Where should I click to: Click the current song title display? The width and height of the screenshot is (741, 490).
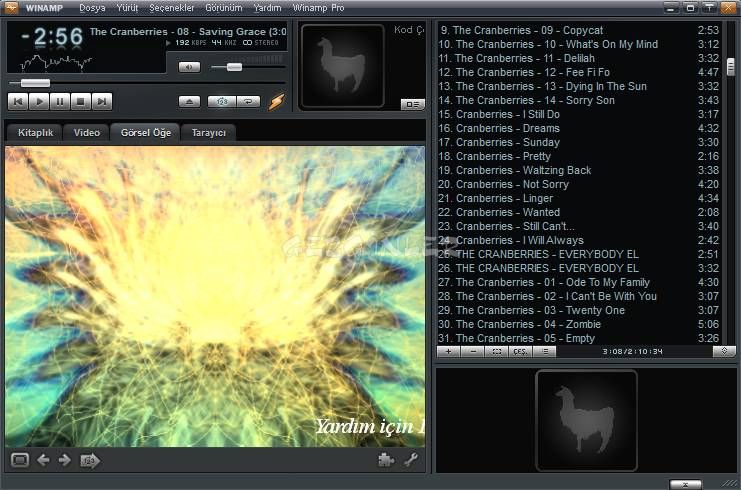(x=188, y=32)
